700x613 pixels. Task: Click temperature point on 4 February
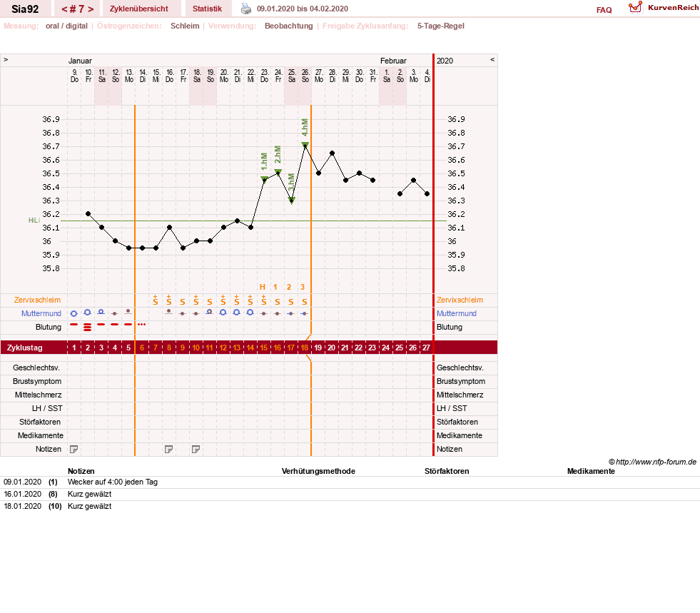tap(427, 194)
